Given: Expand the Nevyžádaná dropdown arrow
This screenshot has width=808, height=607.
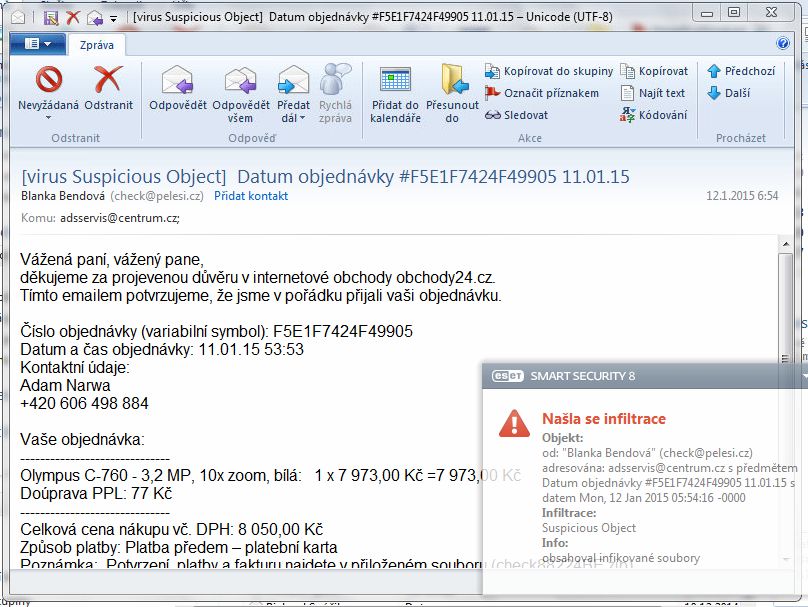Looking at the screenshot, I should click(48, 118).
